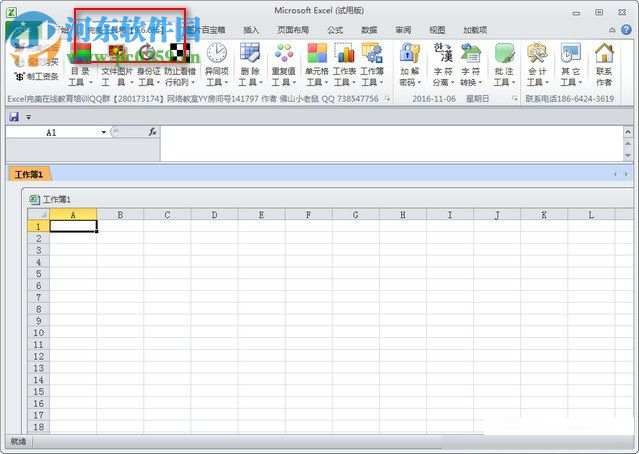Select the orange 工作簿1 document tab
This screenshot has height=454, width=639.
[x=29, y=174]
